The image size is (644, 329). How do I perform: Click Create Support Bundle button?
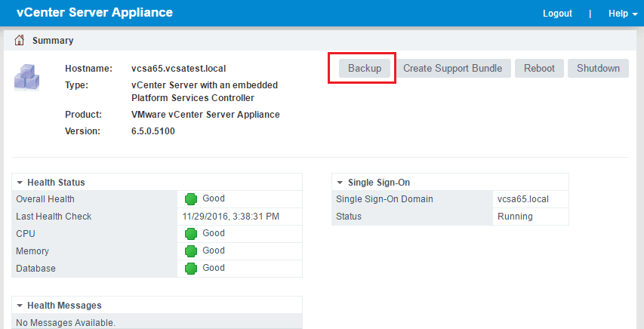(452, 68)
